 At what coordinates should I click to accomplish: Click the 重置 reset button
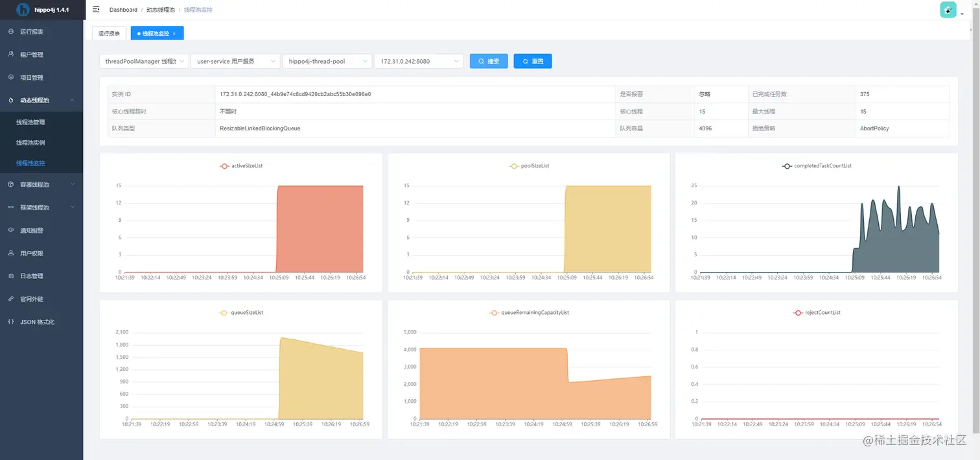point(533,61)
